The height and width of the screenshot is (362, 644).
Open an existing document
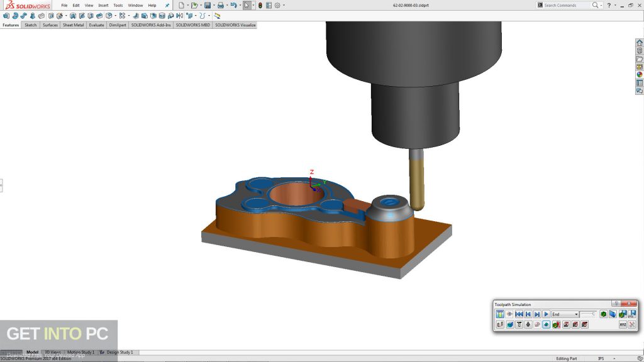click(x=194, y=5)
